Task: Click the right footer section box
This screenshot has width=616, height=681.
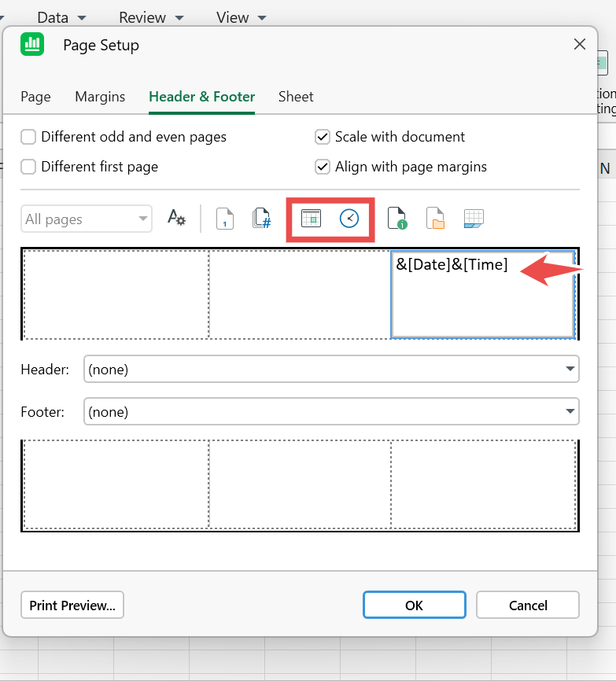Action: 484,484
